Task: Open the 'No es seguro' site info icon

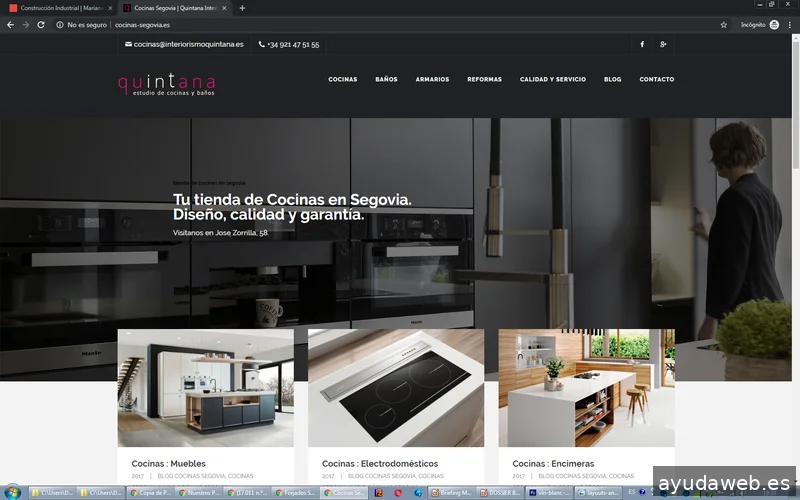Action: tap(60, 24)
